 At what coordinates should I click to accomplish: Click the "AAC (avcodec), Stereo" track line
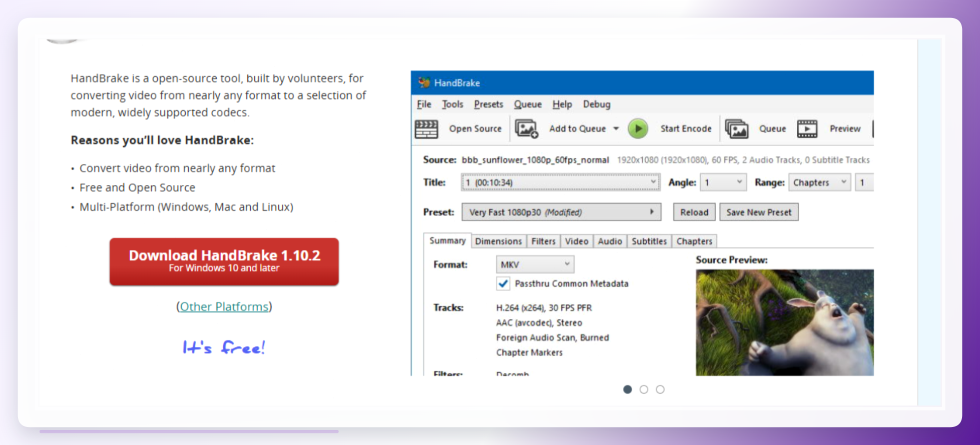coord(539,322)
